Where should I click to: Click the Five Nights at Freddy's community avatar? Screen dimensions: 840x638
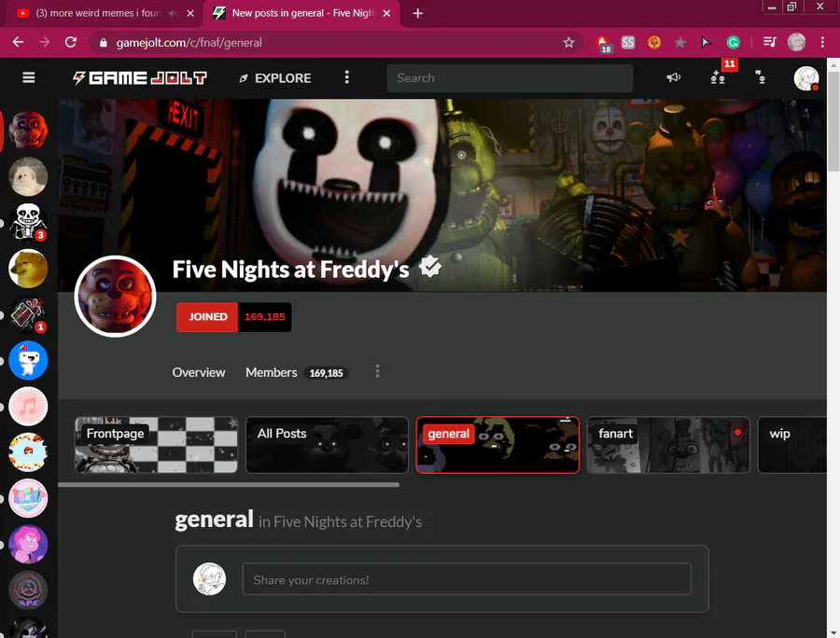115,297
